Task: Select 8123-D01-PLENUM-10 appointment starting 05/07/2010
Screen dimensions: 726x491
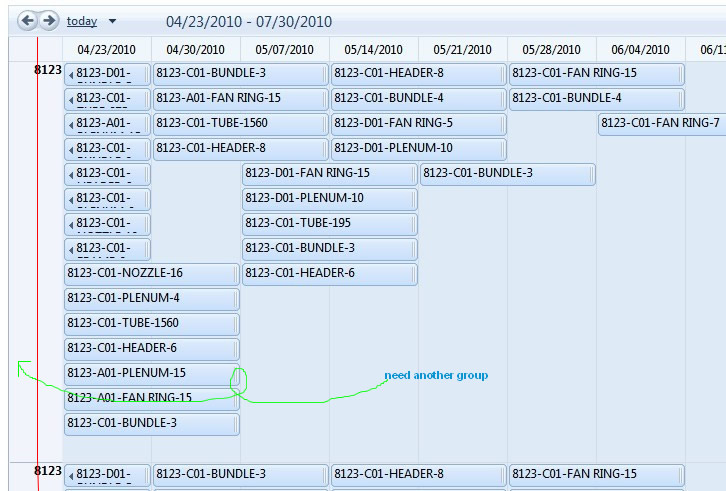Action: 330,199
